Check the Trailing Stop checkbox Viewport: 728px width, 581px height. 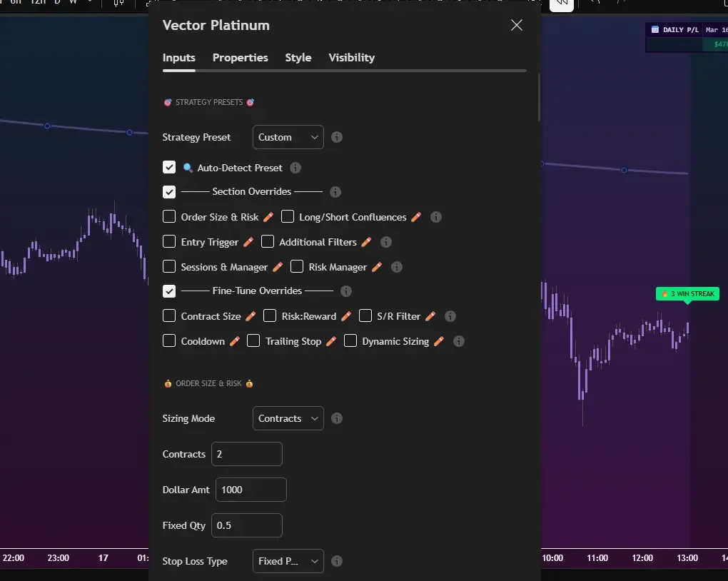point(253,341)
